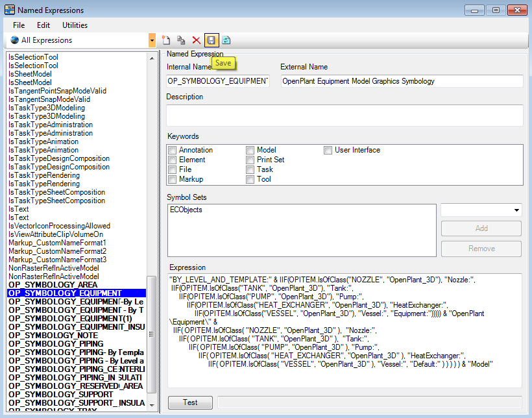The height and width of the screenshot is (418, 532).
Task: Select the OP_SYMBOLOGY_PIPING_CENTERLI entry
Action: click(x=77, y=369)
